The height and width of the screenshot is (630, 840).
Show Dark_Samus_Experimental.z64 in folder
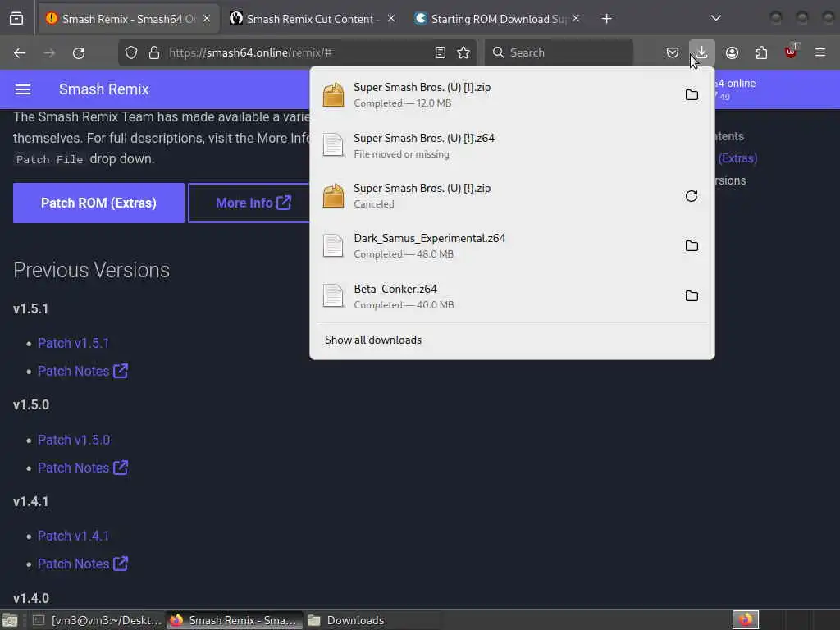(692, 246)
